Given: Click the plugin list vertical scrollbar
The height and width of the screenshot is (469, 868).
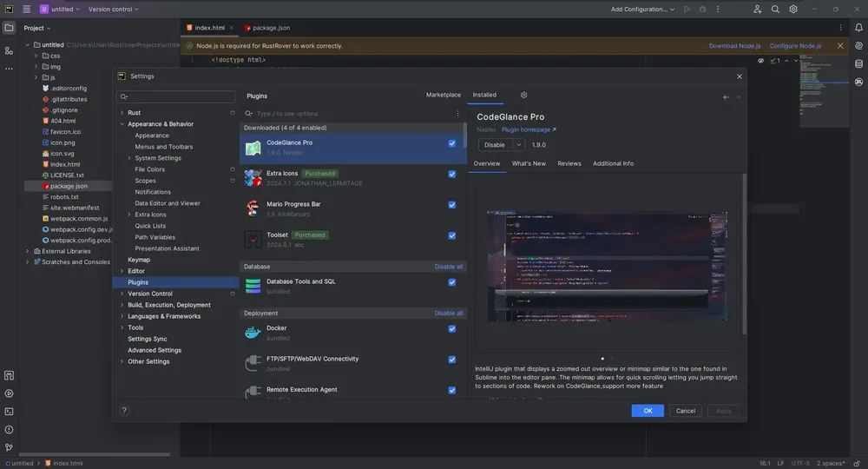Looking at the screenshot, I should (x=464, y=135).
